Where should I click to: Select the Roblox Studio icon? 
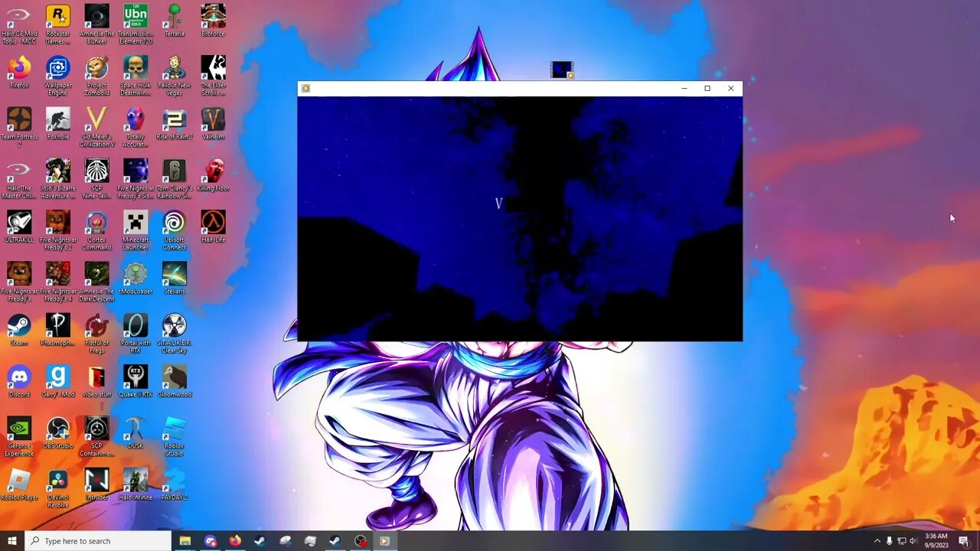[174, 436]
